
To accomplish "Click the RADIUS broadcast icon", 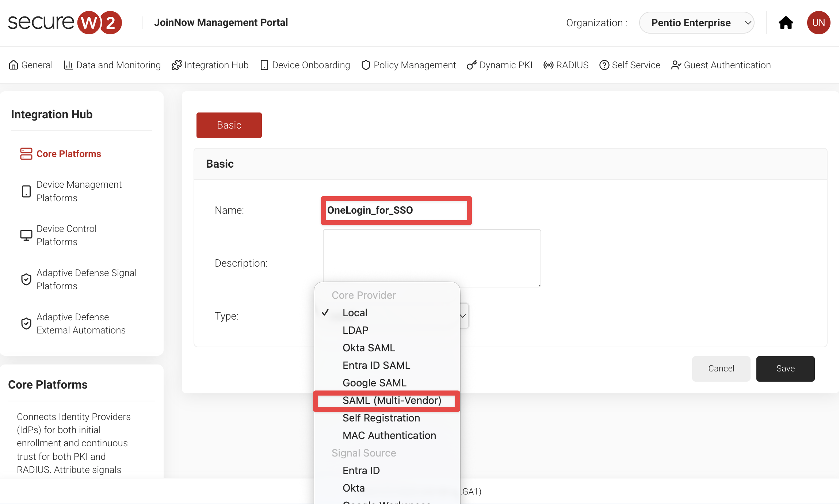I will [x=548, y=65].
